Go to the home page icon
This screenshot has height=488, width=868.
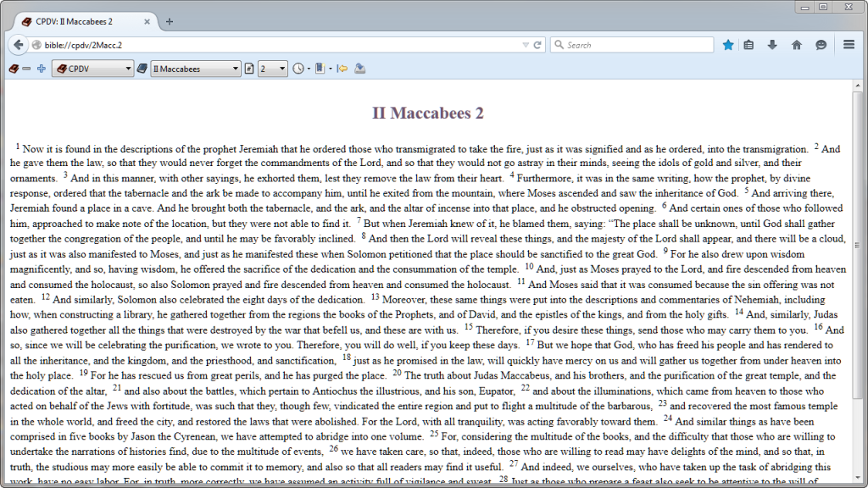796,45
